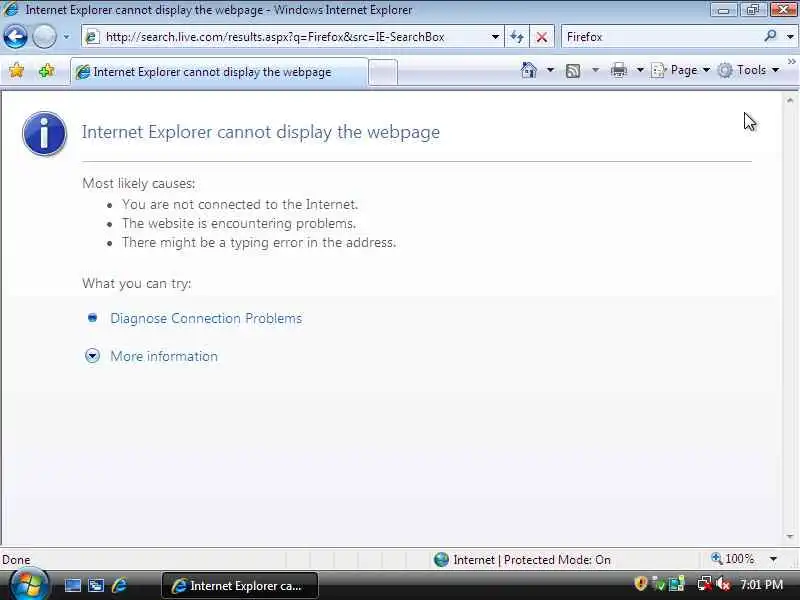Go to the Home page icon
Screen dimensions: 800x600
point(529,70)
